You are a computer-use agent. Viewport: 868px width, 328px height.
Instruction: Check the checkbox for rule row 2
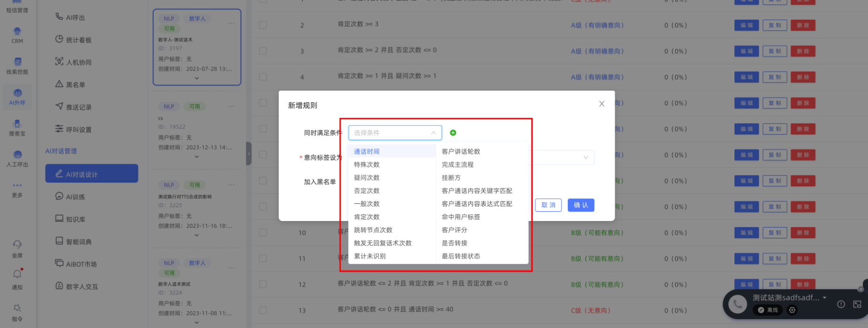263,25
